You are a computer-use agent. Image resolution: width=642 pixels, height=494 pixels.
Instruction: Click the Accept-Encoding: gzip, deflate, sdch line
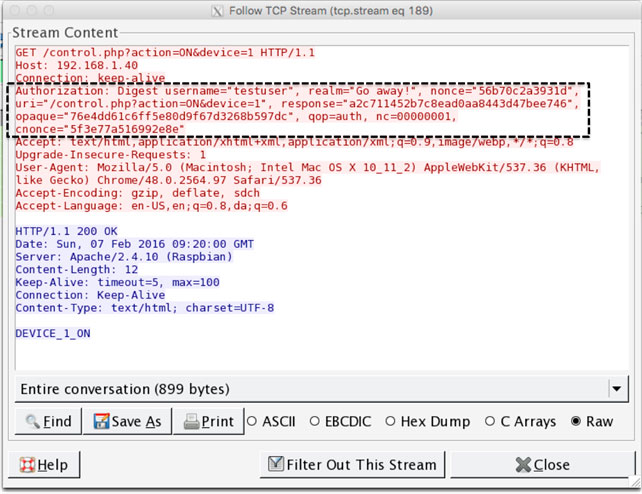point(138,193)
